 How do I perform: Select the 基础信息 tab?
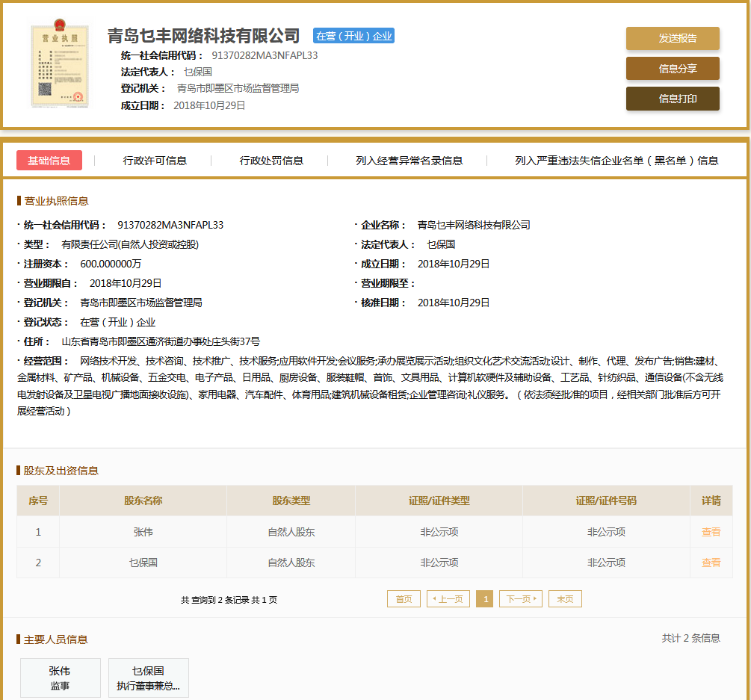pyautogui.click(x=49, y=161)
